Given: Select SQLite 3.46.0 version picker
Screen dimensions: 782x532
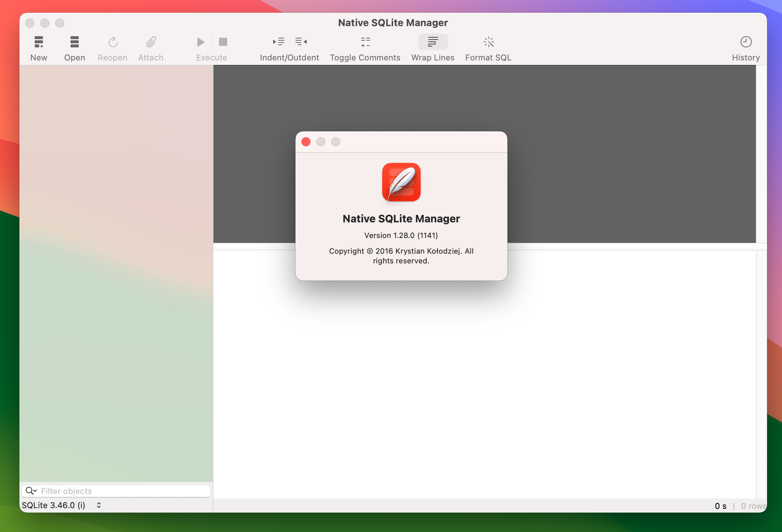Looking at the screenshot, I should coord(62,505).
